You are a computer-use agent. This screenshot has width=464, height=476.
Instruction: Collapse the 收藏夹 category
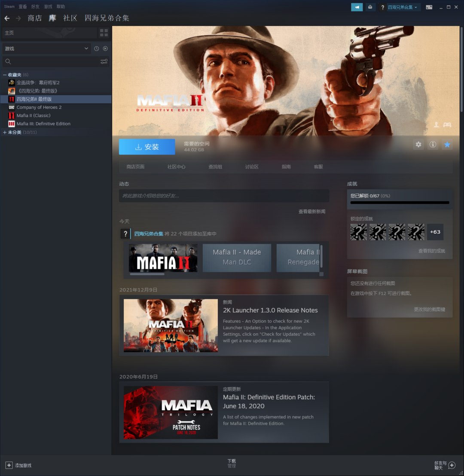tap(5, 75)
